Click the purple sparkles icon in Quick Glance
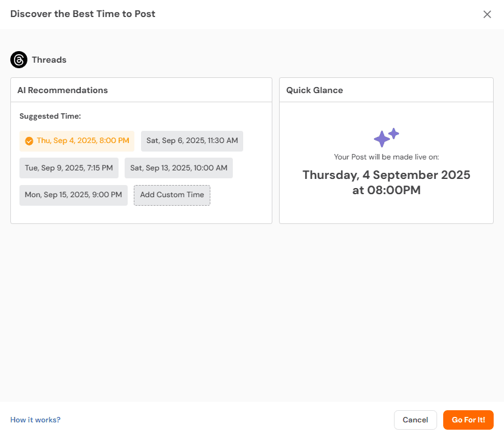Screen dimensions: 504x437 [x=386, y=138]
